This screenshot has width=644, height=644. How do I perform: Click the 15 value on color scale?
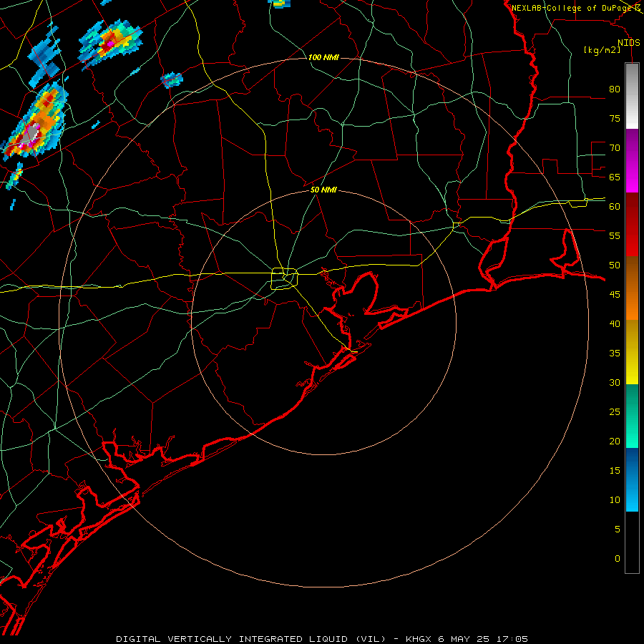tap(615, 471)
